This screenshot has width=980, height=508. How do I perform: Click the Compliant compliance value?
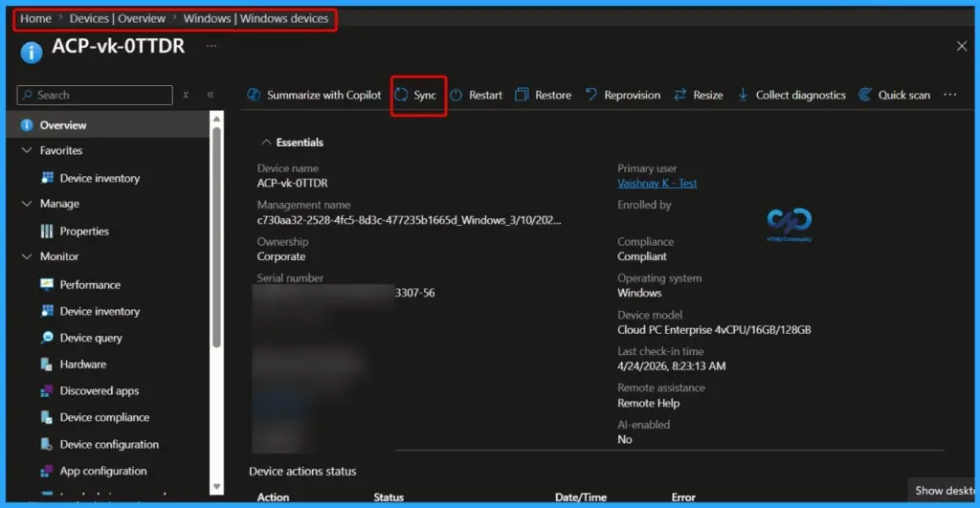tap(642, 256)
